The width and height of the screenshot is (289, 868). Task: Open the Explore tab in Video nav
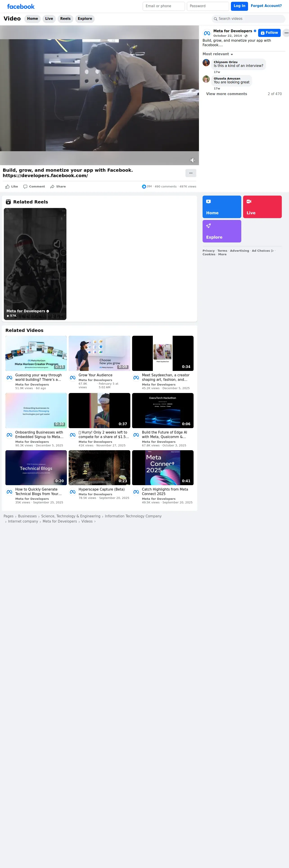85,19
